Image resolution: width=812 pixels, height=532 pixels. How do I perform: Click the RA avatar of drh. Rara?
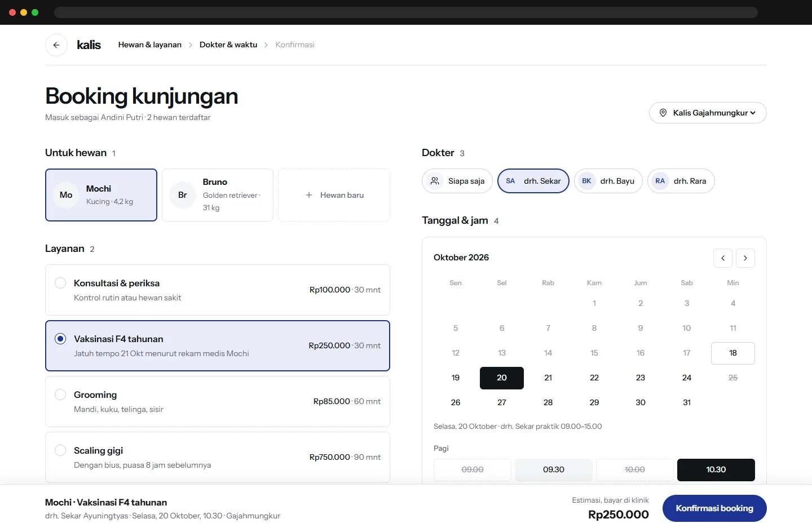660,181
